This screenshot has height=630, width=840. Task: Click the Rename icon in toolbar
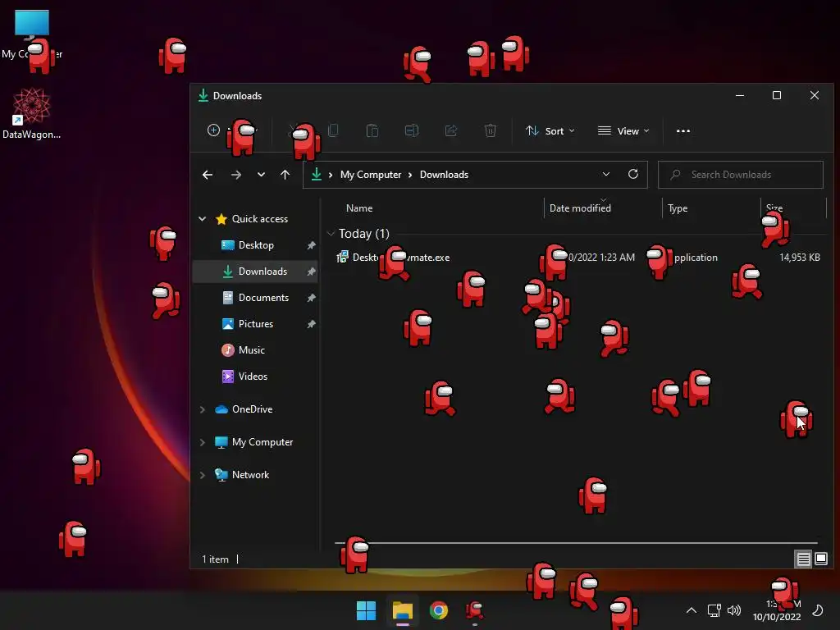pyautogui.click(x=412, y=130)
